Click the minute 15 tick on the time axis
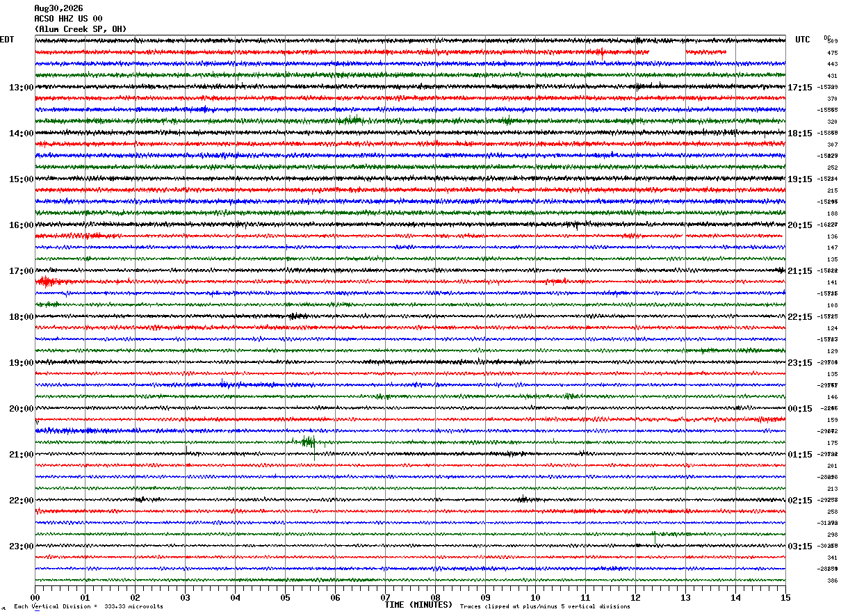Screen dimensions: 841x616 [785, 597]
